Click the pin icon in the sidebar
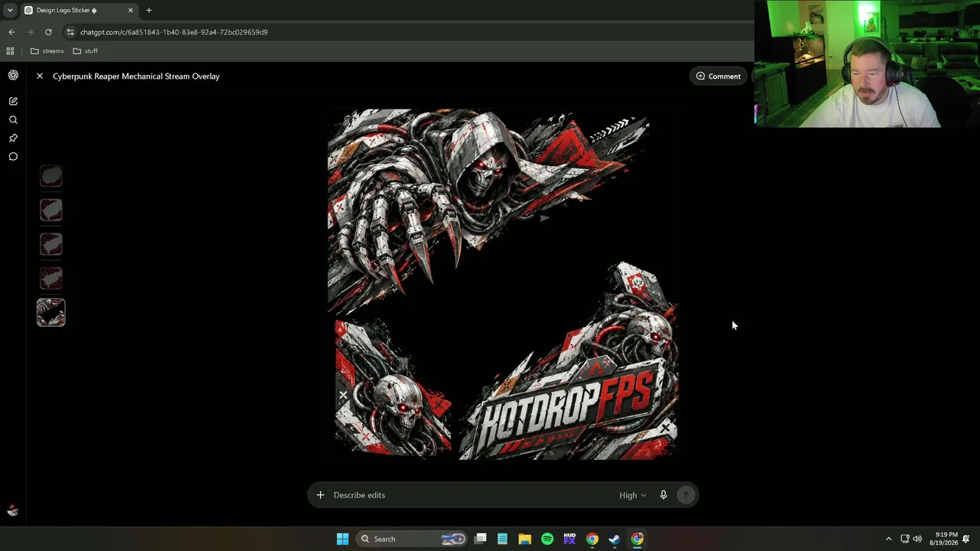The image size is (980, 551). [x=13, y=138]
